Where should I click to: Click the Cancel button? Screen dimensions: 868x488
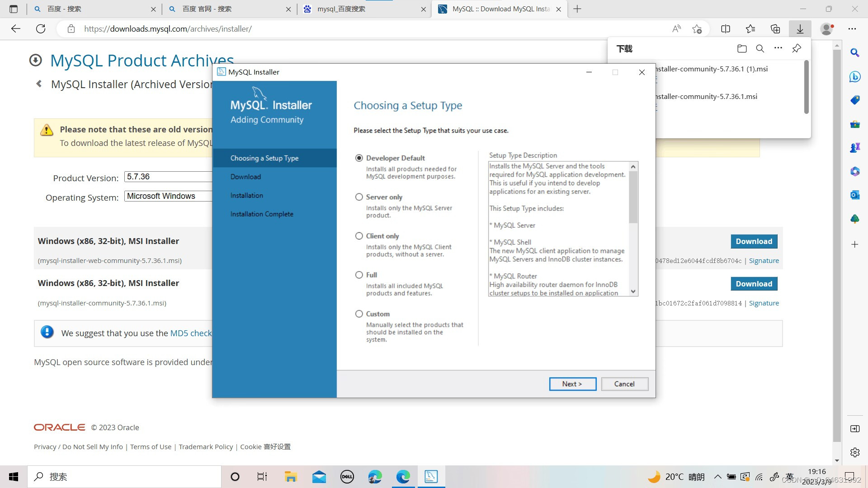(x=624, y=384)
